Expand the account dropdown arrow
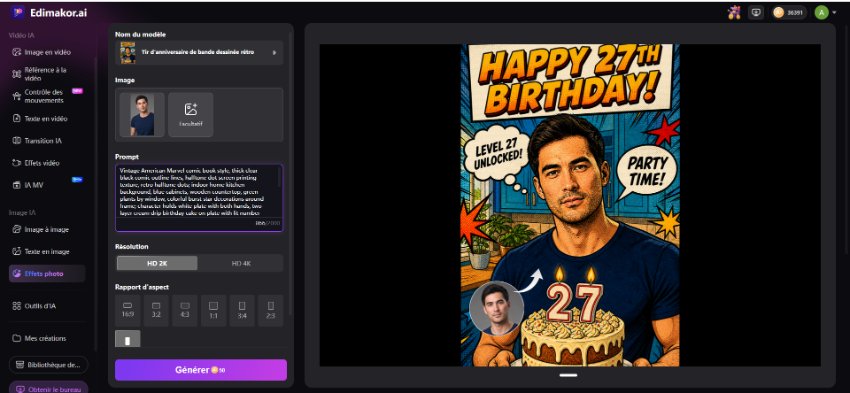850x393 pixels. coord(834,12)
